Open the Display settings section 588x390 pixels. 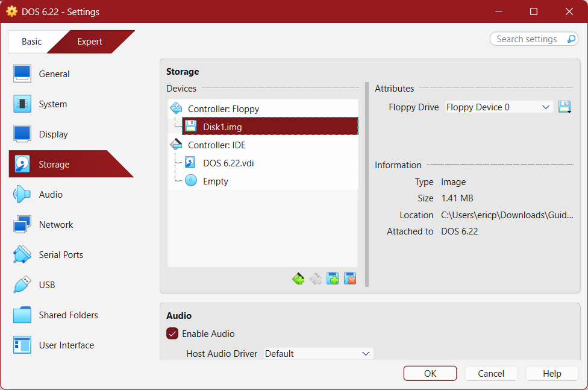click(53, 134)
